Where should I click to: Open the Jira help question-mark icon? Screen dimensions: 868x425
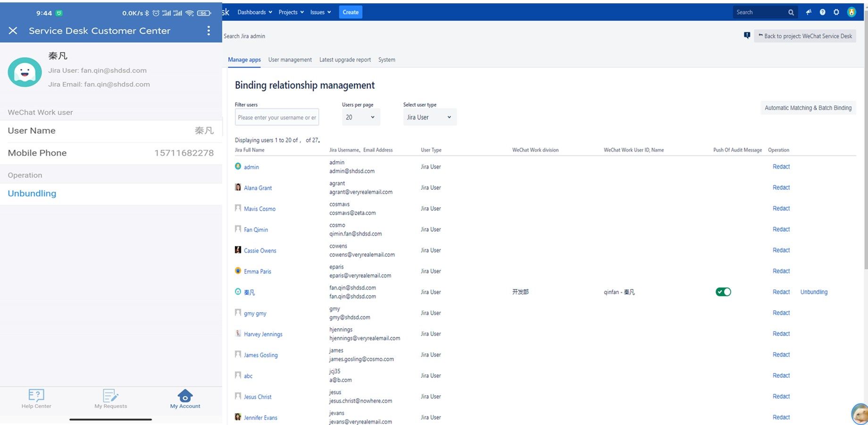822,12
